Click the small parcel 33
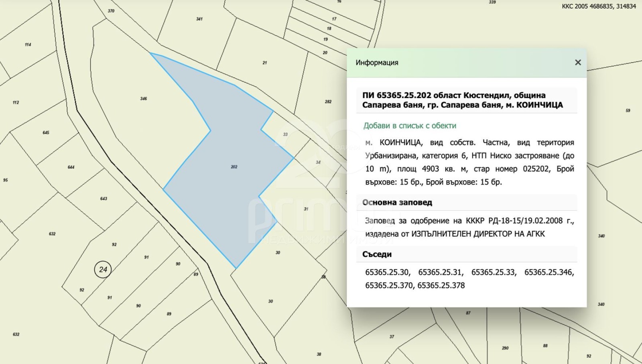The height and width of the screenshot is (364, 642). (x=285, y=134)
